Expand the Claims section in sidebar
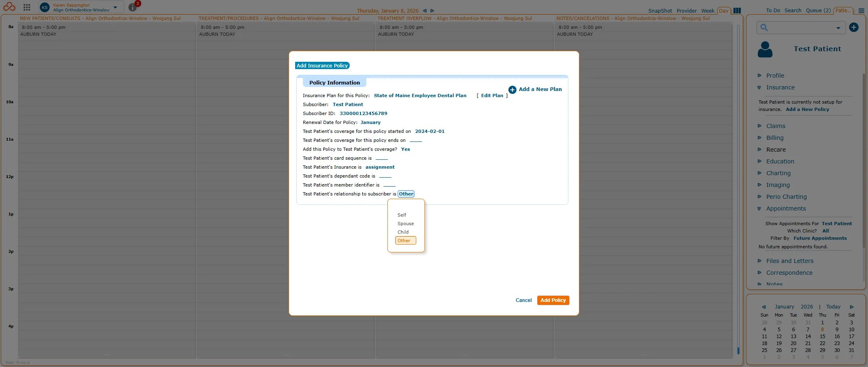 point(776,126)
